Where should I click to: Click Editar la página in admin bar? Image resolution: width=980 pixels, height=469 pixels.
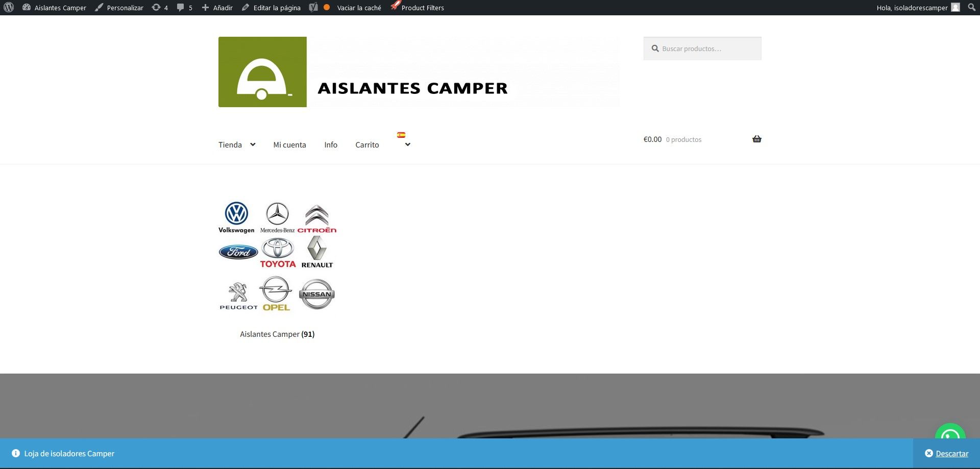pos(271,8)
